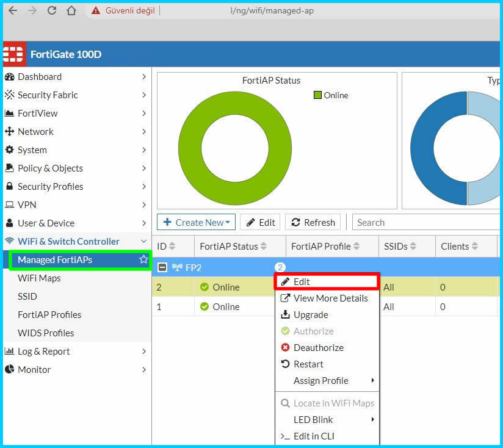
Task: Click the green FortiAP Status donut chart
Action: pyautogui.click(x=190, y=148)
